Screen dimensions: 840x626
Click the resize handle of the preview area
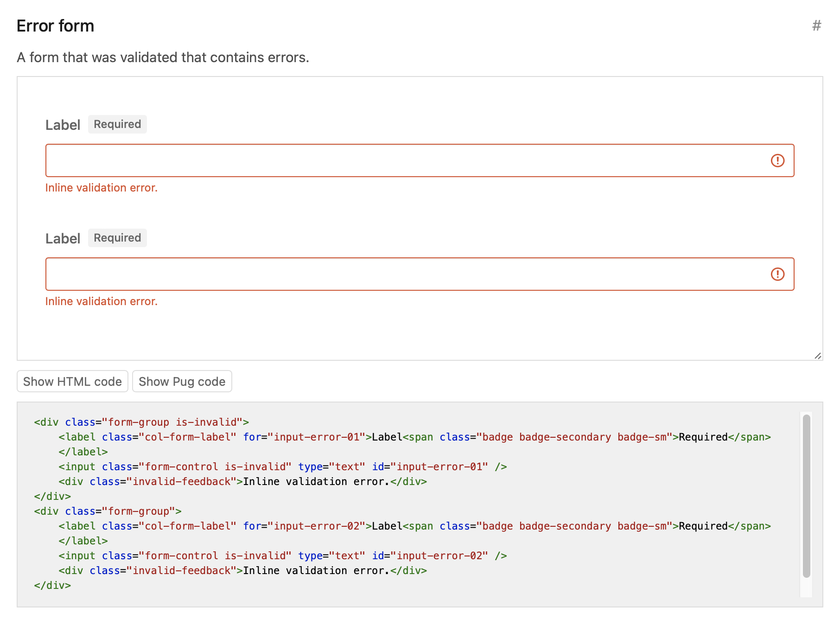click(819, 356)
